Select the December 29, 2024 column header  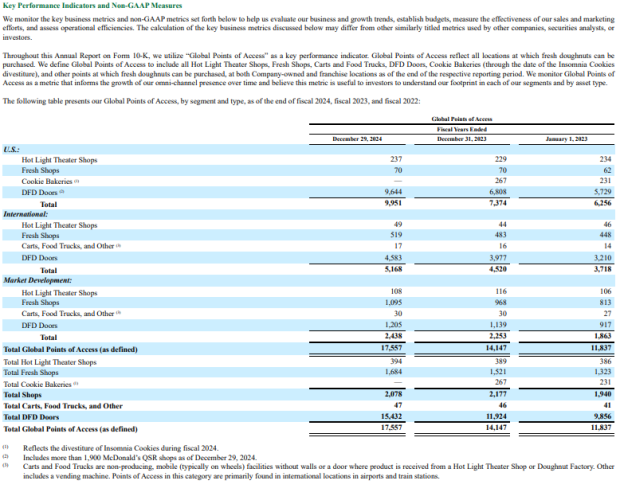coord(357,139)
